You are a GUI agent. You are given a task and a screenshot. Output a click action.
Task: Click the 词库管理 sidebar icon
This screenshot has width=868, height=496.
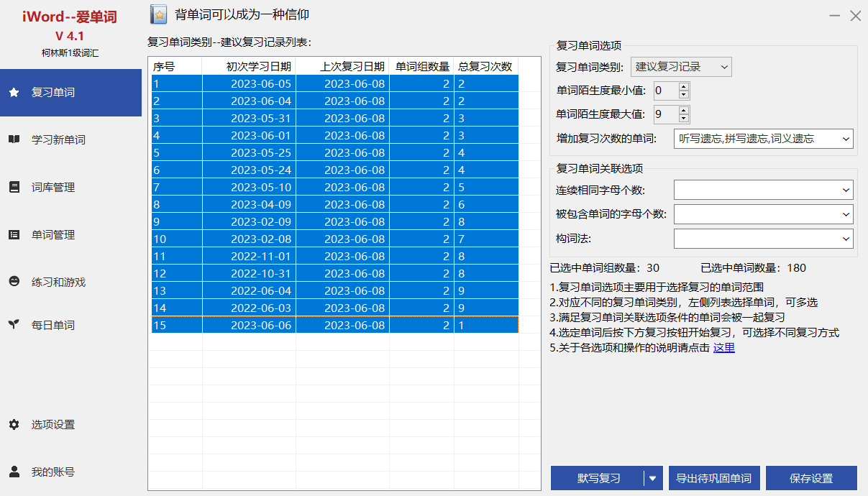[14, 187]
